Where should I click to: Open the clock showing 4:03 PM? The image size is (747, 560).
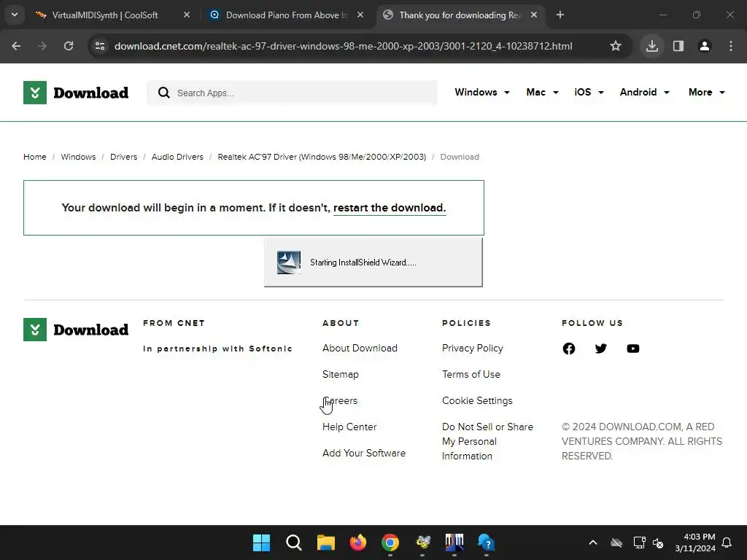point(695,542)
